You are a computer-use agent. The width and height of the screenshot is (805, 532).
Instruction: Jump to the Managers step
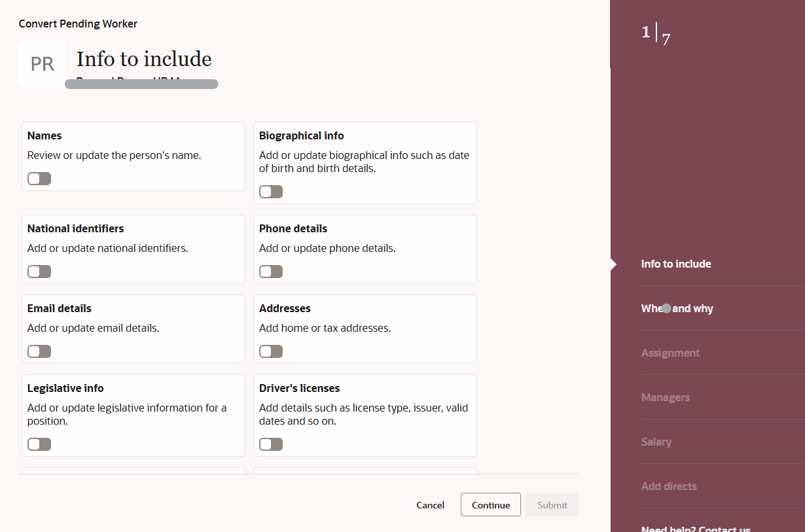(x=666, y=397)
